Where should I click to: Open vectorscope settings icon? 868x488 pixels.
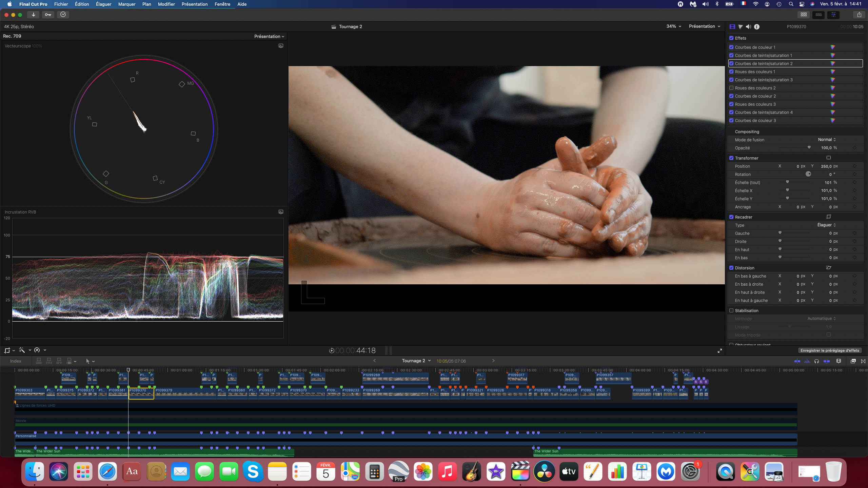281,46
